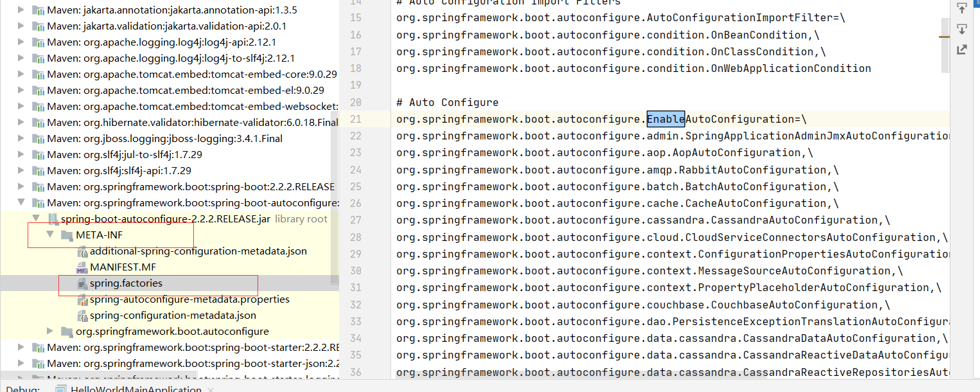The width and height of the screenshot is (980, 392).
Task: Click the download arrow icon in right gutter
Action: pyautogui.click(x=961, y=29)
